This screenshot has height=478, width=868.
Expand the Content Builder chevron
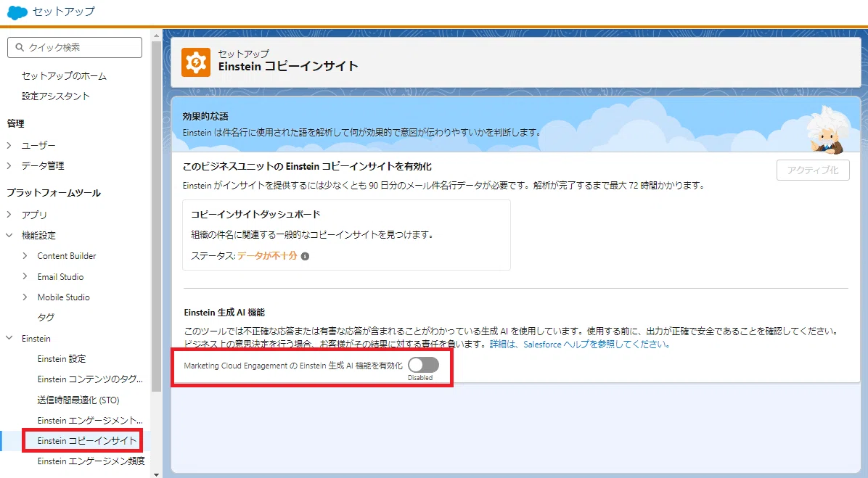pos(25,255)
